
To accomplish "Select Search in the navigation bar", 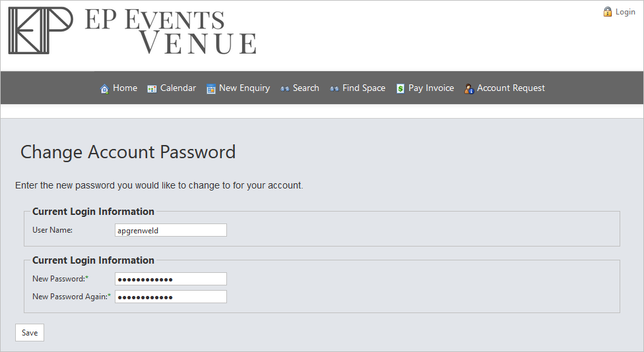I will pyautogui.click(x=306, y=88).
